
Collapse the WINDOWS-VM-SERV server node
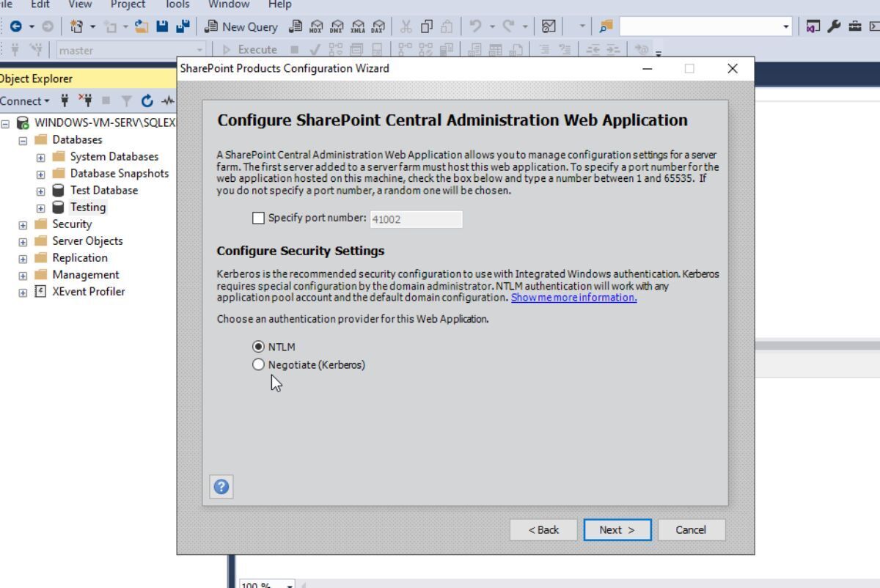pyautogui.click(x=5, y=123)
